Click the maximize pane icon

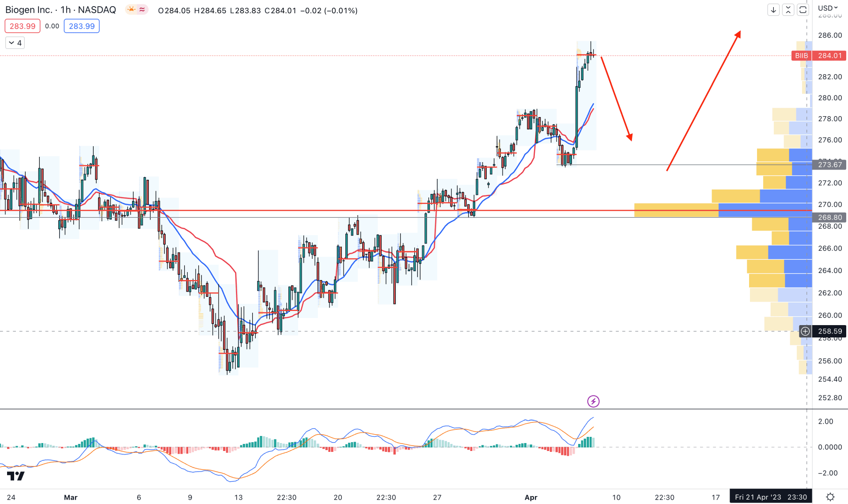click(803, 10)
